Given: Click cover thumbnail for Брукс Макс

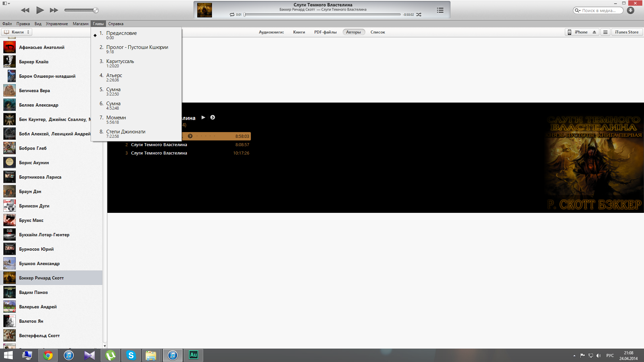Looking at the screenshot, I should pos(9,220).
